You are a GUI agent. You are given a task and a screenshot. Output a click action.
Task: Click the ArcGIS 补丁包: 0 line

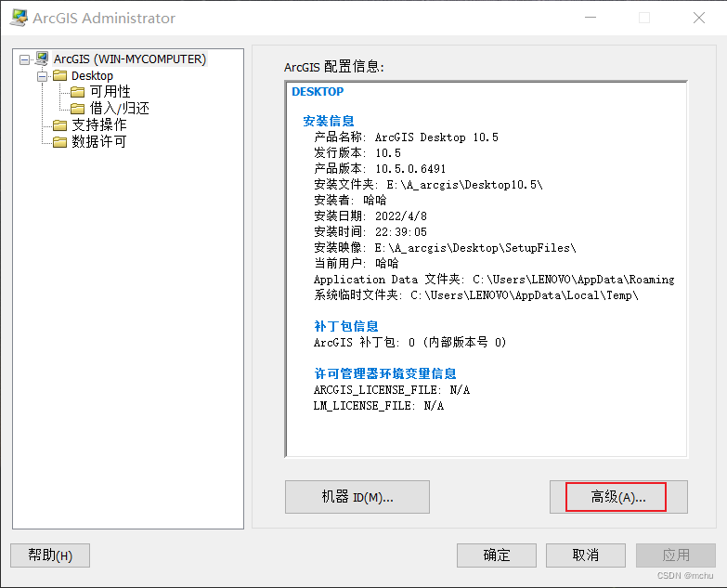409,342
